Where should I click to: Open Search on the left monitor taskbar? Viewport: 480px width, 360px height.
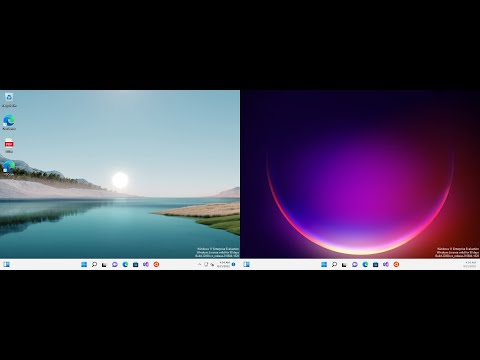coord(94,264)
